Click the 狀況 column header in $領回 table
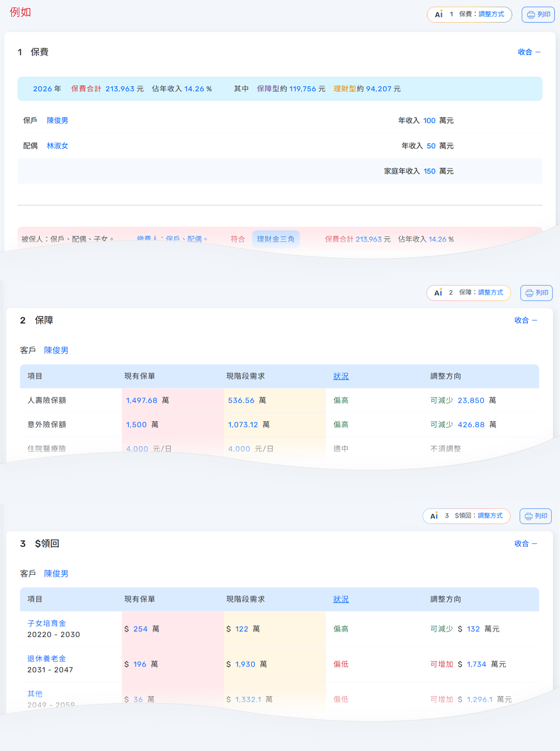This screenshot has width=560, height=751. pos(341,599)
